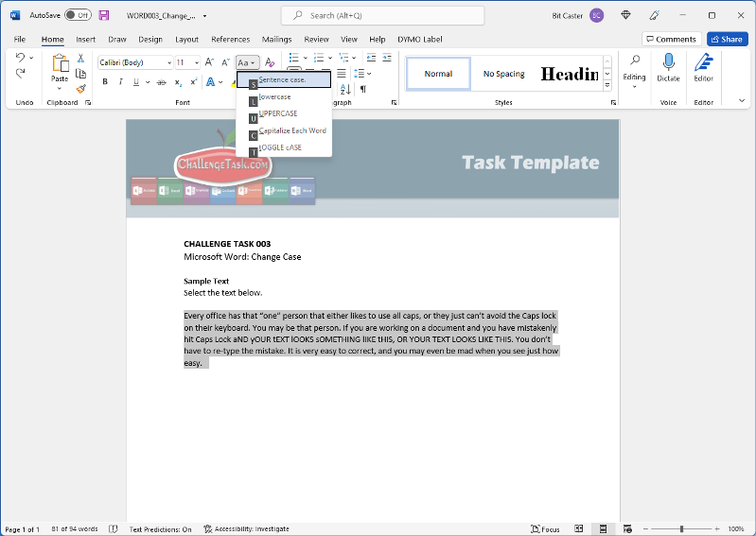Open the Insert tab
The image size is (756, 536).
[85, 40]
